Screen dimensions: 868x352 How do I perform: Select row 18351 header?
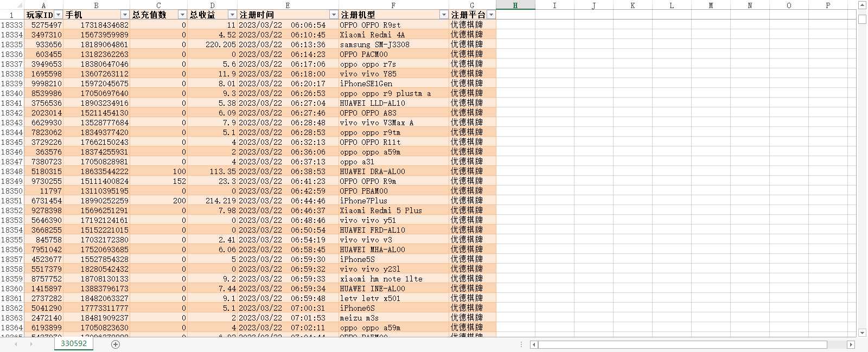(11, 201)
